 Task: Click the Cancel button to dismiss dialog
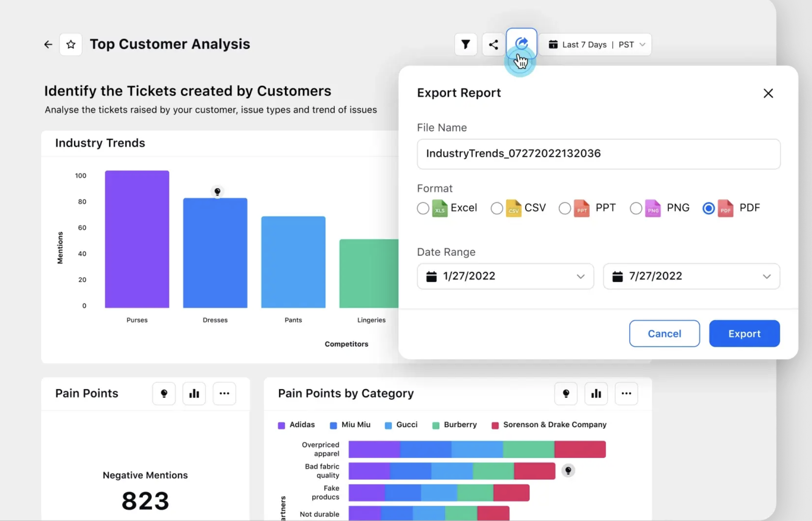[664, 334]
